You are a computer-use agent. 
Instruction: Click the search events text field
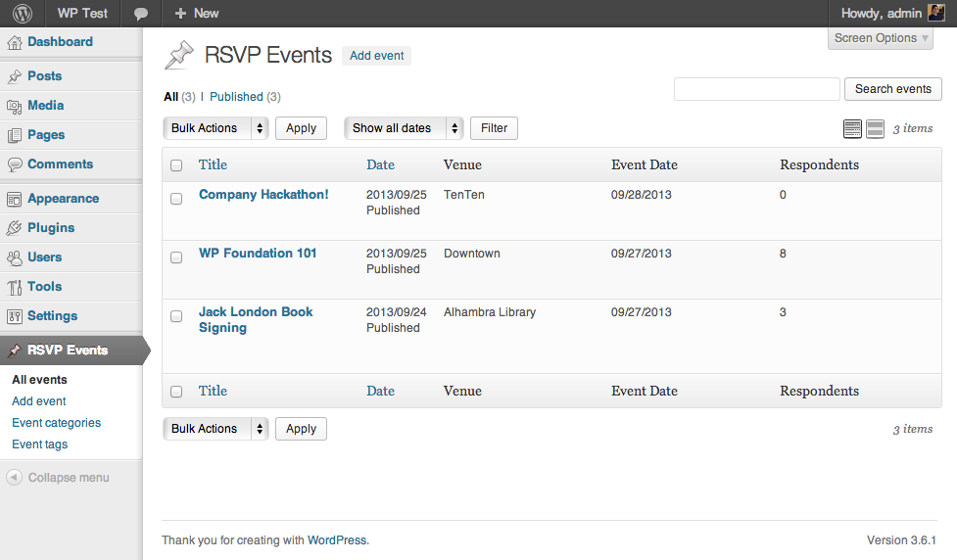(x=756, y=89)
